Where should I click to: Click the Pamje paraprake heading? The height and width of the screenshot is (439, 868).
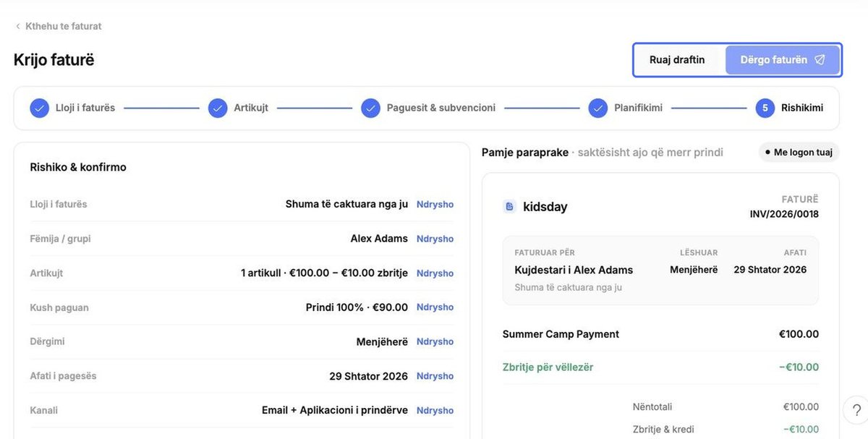pos(525,152)
